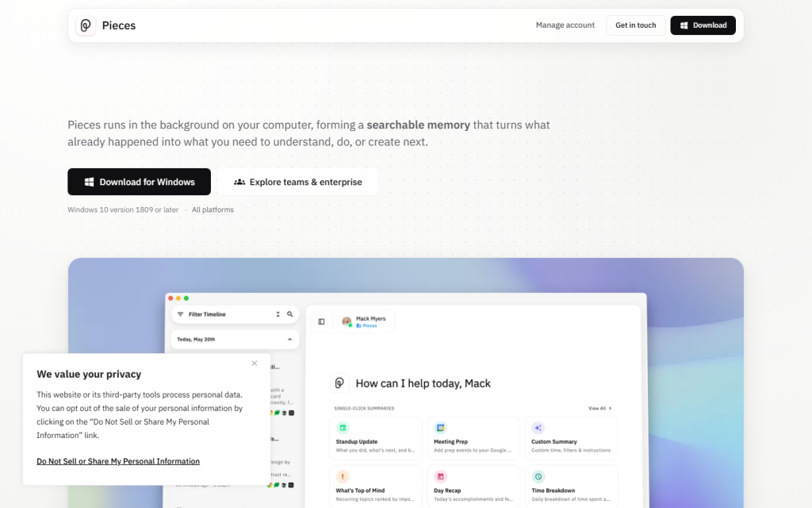Click the Filter Timeline input field
This screenshot has height=508, width=812.
tap(235, 314)
